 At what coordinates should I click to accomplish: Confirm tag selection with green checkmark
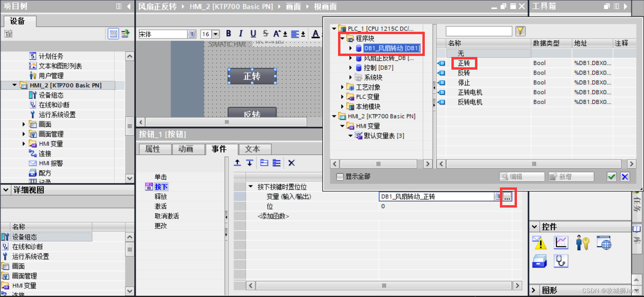point(612,176)
